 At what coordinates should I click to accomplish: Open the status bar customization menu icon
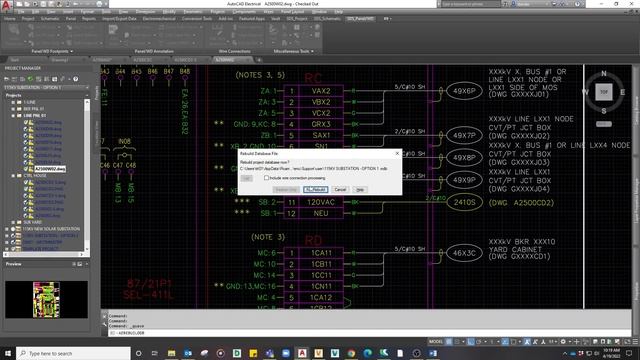pos(635,342)
